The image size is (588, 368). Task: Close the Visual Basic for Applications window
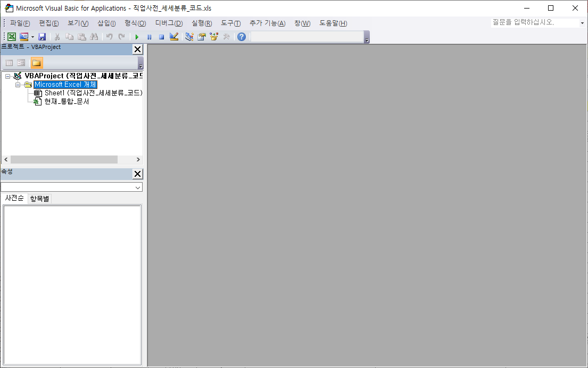[575, 8]
